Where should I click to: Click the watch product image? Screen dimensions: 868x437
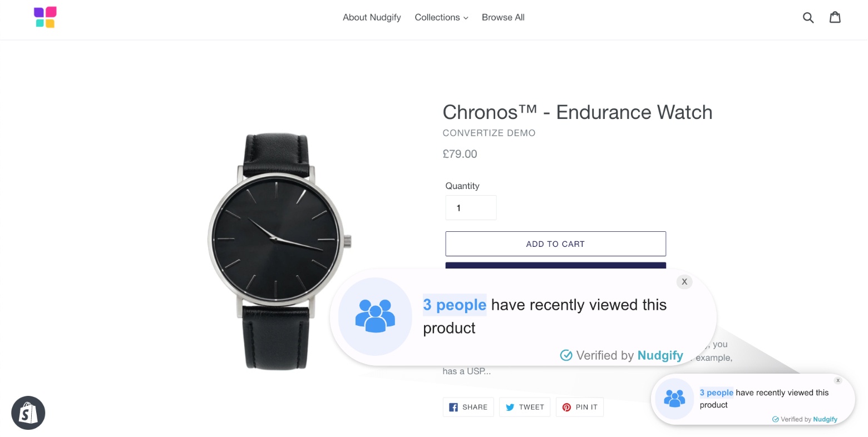pos(277,250)
